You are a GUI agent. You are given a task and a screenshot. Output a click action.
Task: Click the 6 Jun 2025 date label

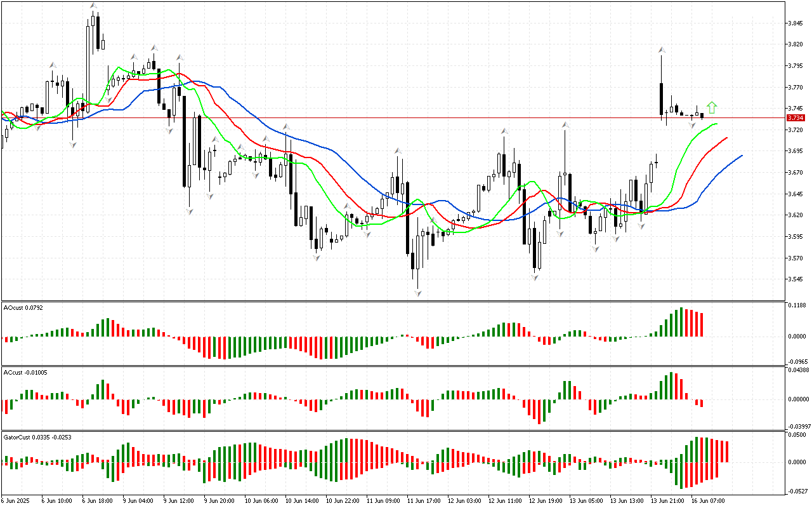(18, 501)
